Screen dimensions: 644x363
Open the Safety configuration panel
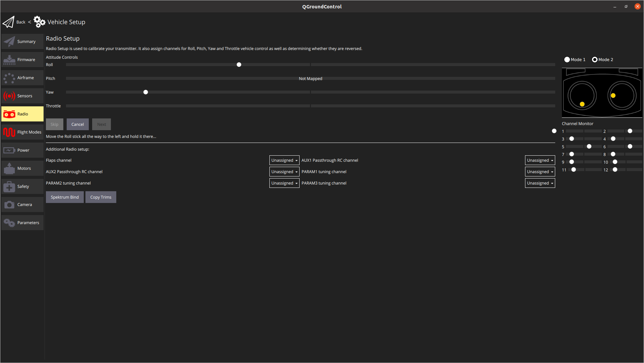[x=22, y=186]
